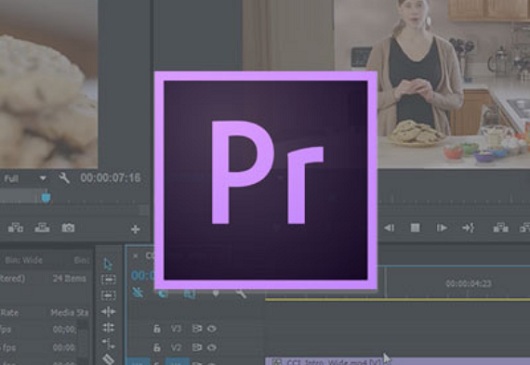
Task: Toggle Linked Selection in the timeline
Action: tap(189, 294)
